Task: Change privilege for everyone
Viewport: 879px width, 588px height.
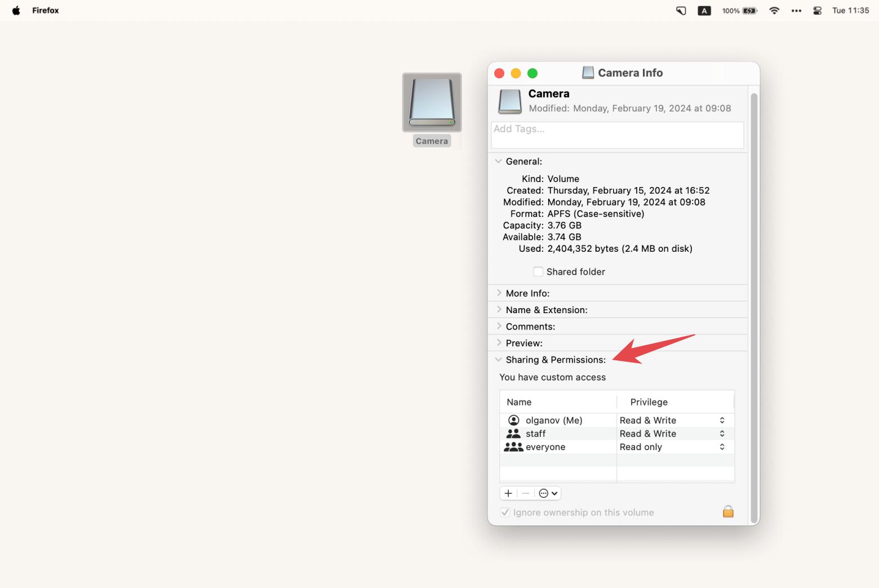Action: click(x=672, y=447)
